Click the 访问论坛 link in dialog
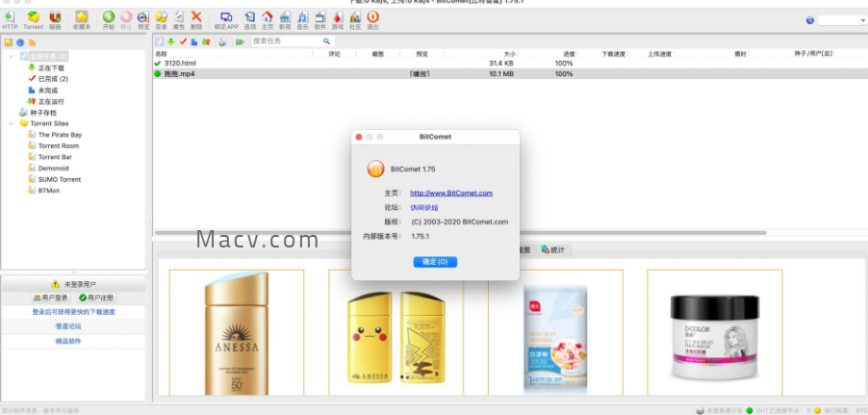868x415 pixels. pyautogui.click(x=424, y=207)
